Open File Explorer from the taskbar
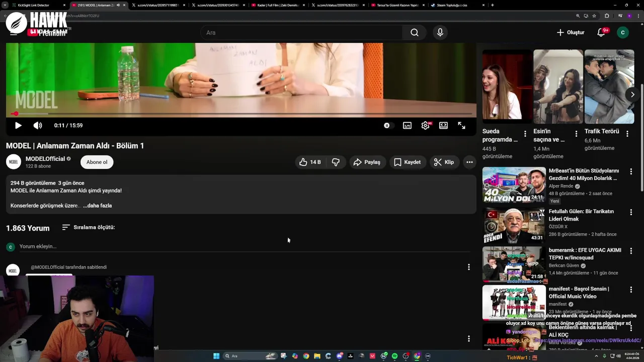 click(317, 356)
